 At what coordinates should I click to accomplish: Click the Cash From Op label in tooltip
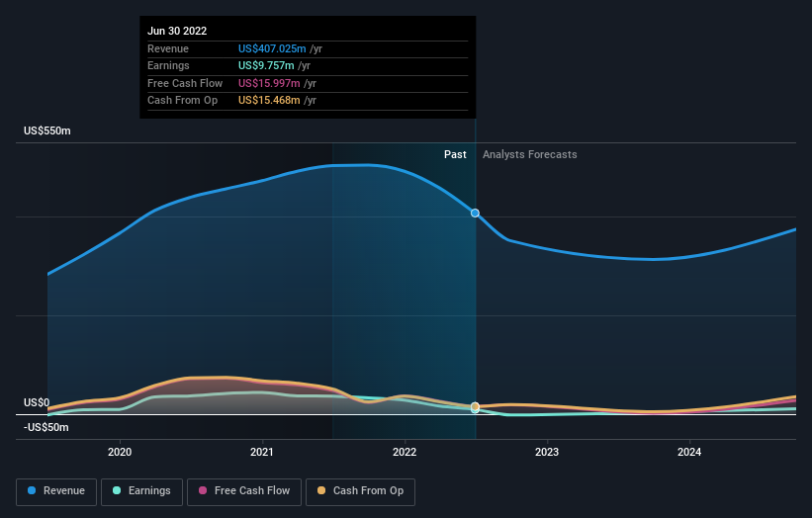coord(182,101)
